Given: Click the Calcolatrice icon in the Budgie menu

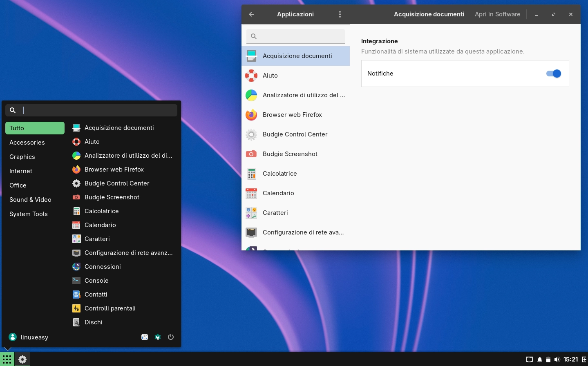Looking at the screenshot, I should (76, 211).
